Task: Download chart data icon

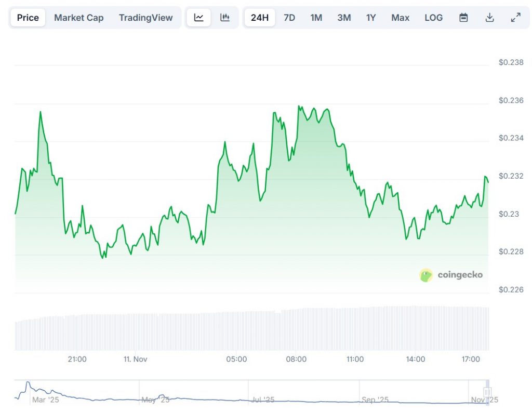Action: point(489,18)
